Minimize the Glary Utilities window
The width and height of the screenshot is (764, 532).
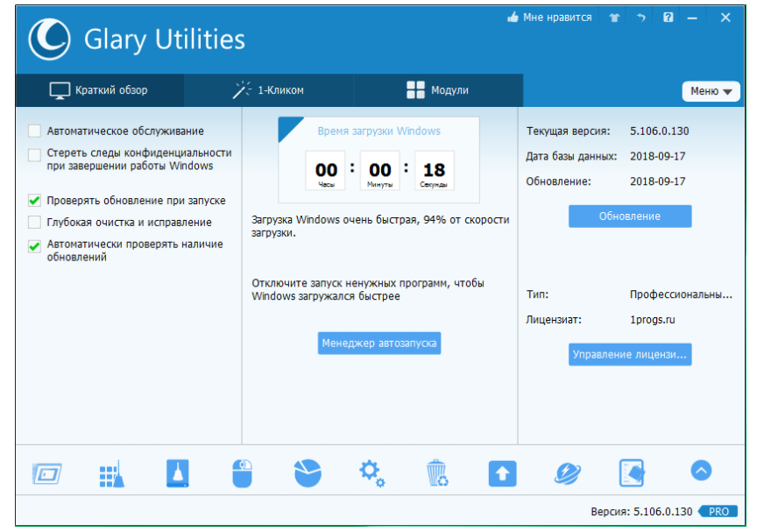click(x=692, y=18)
